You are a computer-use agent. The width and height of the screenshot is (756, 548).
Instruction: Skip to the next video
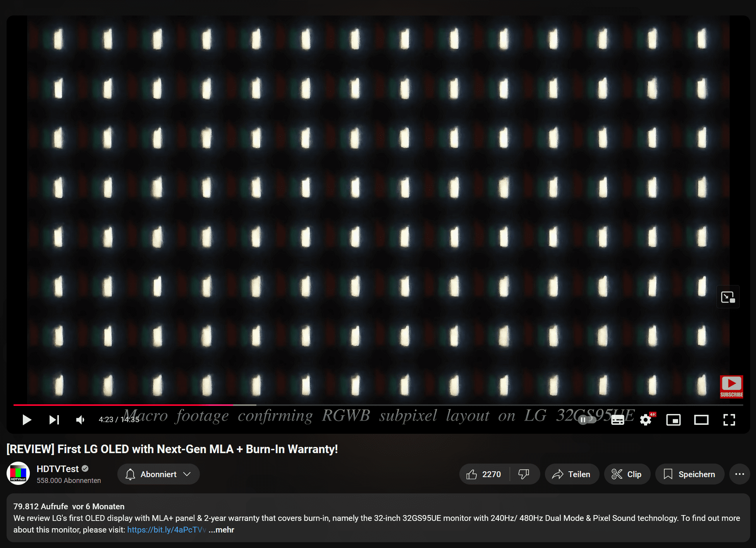point(54,420)
